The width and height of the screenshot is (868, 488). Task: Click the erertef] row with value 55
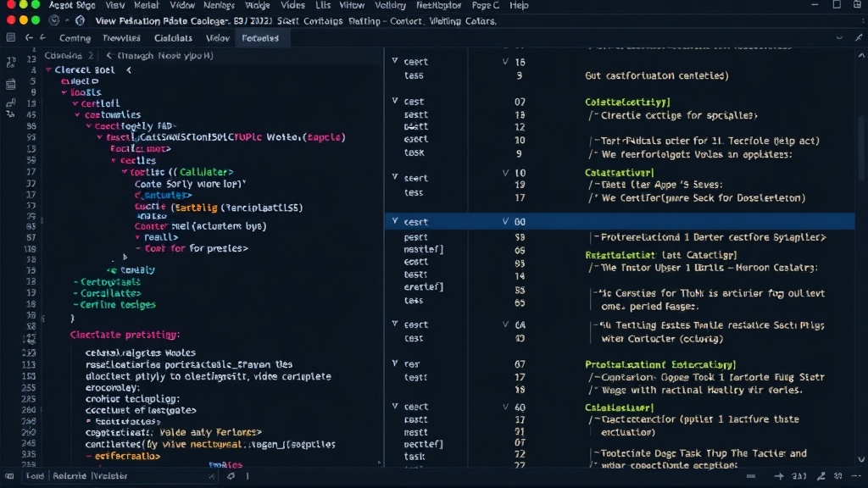[x=465, y=288]
